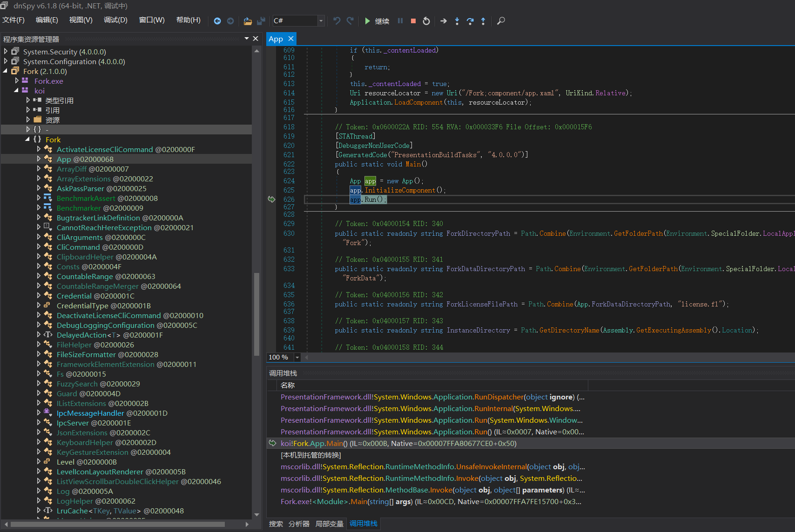Expand the System.Security (4.0.0.0) assembly node
Screen dimensions: 795x532
(x=6, y=52)
